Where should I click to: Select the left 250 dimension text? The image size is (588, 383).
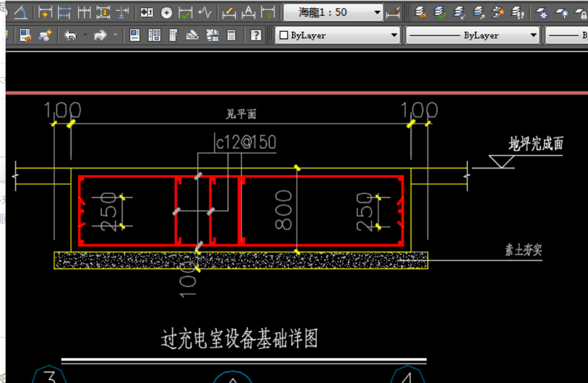[x=109, y=212]
